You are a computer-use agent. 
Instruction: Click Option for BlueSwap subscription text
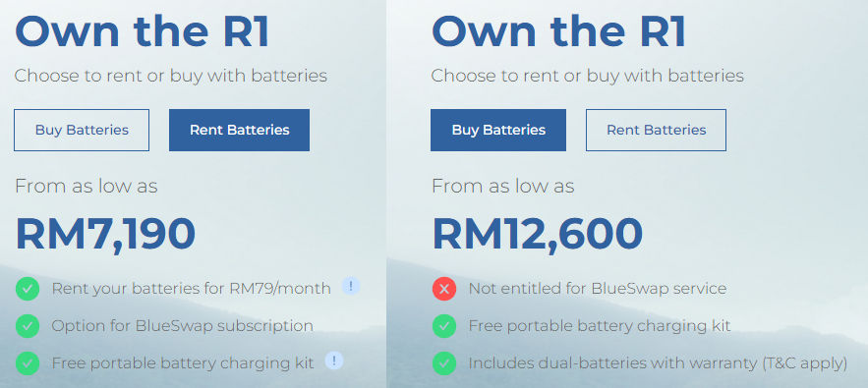click(182, 326)
